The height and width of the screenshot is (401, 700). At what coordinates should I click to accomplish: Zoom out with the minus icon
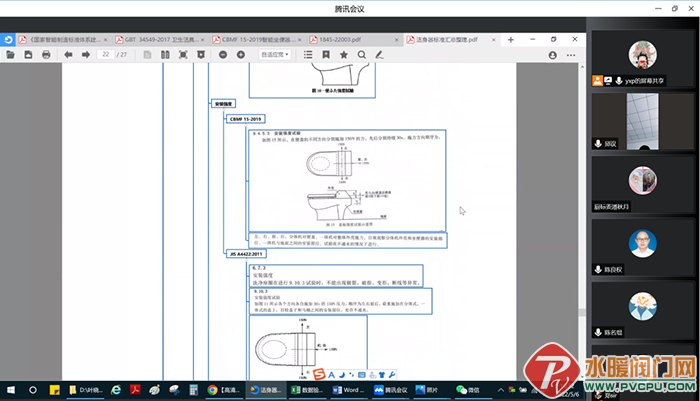[223, 54]
